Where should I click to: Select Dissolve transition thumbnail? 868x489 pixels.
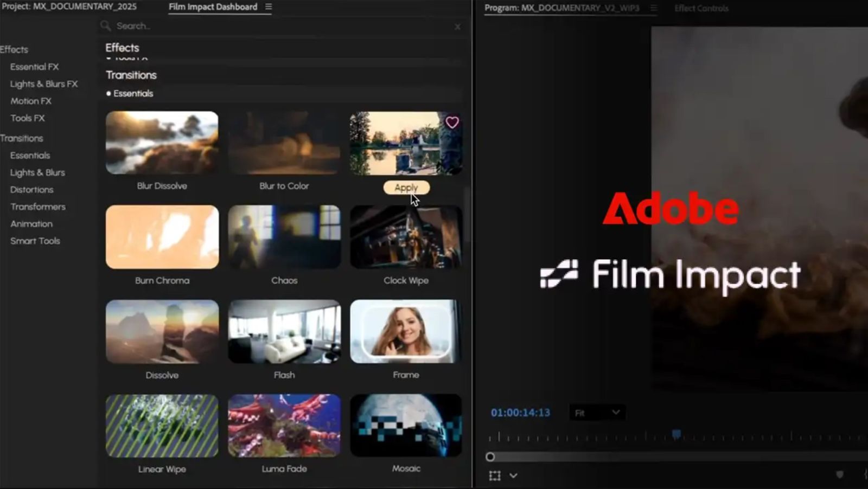(162, 332)
